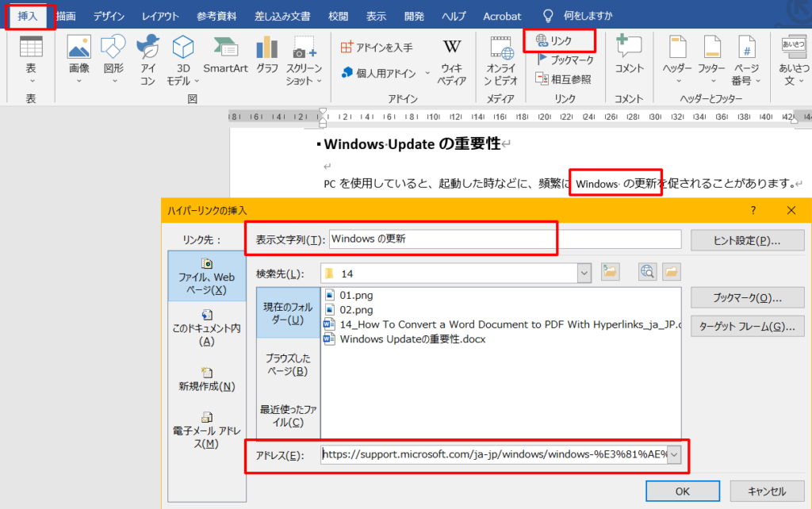This screenshot has height=509, width=812.
Task: Open the 差し込み文書 ribbon tab
Action: click(282, 16)
